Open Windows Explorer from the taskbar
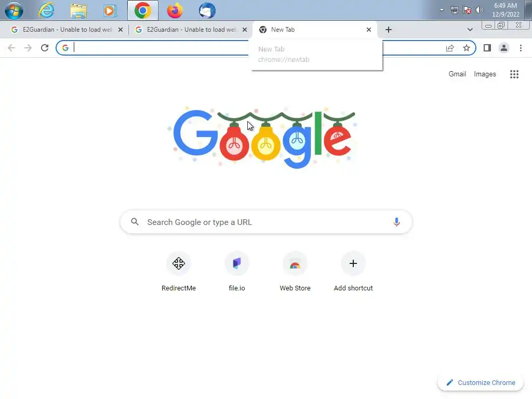 [x=78, y=10]
